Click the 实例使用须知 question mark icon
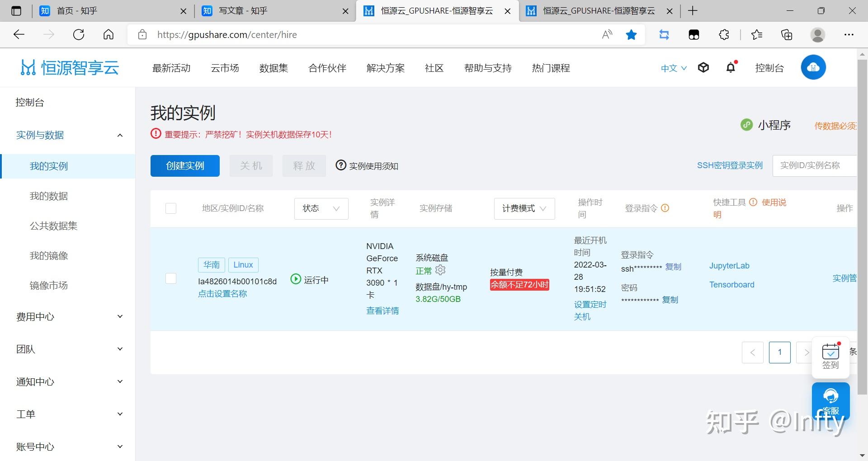868x461 pixels. pos(341,165)
